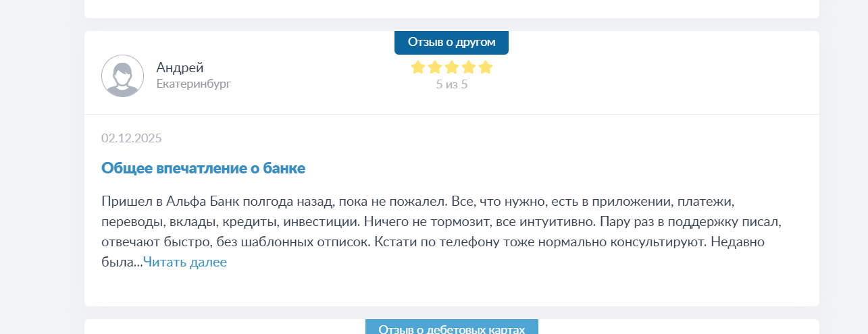
Task: Click the first rating star
Action: tap(418, 67)
